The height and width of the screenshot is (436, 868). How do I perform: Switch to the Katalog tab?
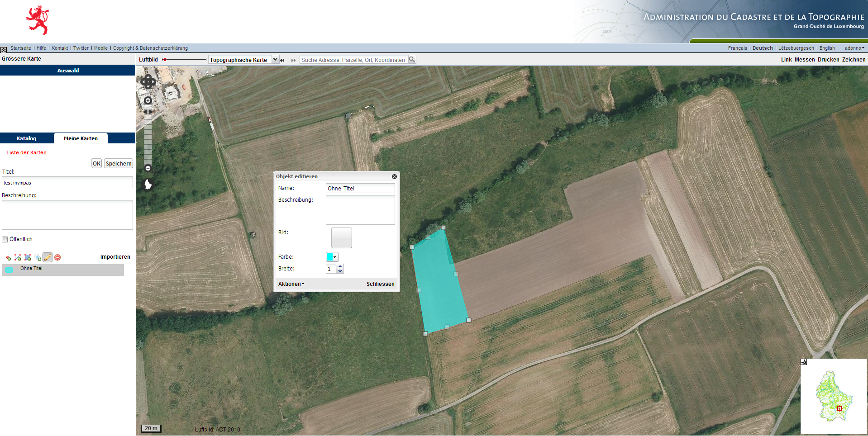[26, 138]
